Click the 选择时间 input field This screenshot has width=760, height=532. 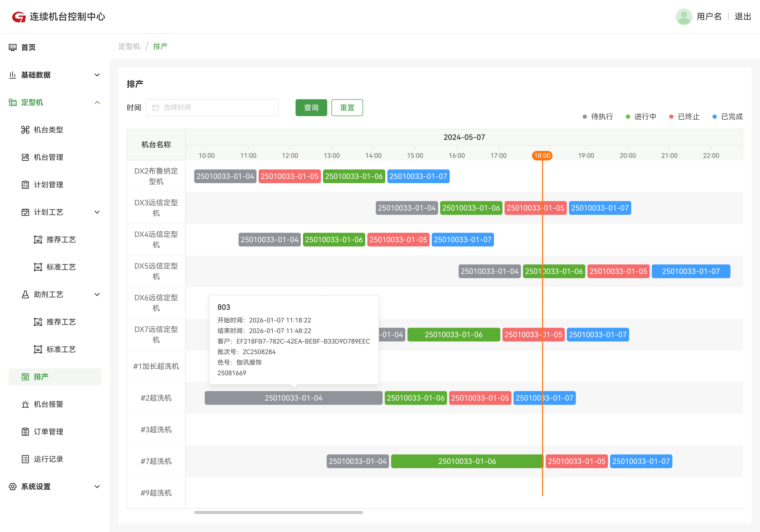(212, 108)
